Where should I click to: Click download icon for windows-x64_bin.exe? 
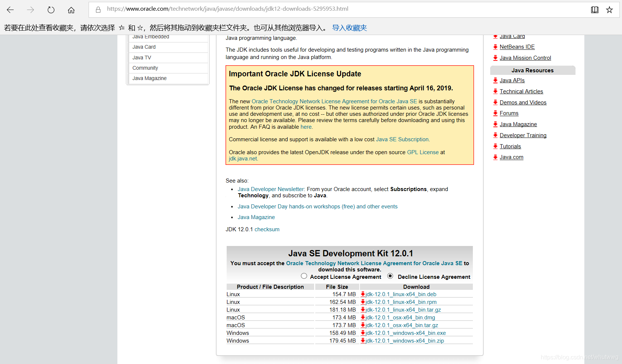363,333
